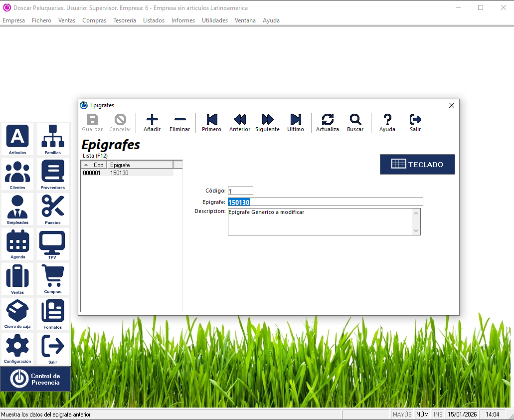Open the Articulos sidebar icon
Screen dimensions: 514x420
[17, 139]
